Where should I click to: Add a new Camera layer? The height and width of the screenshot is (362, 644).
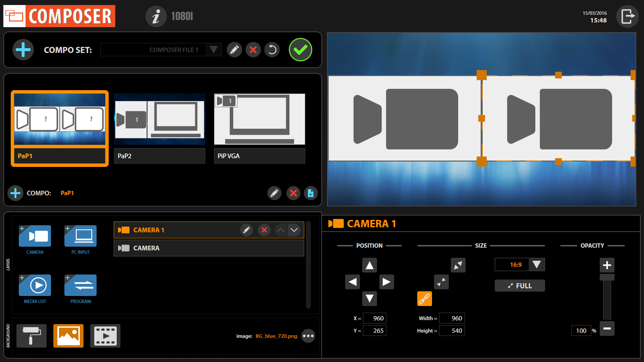point(35,236)
